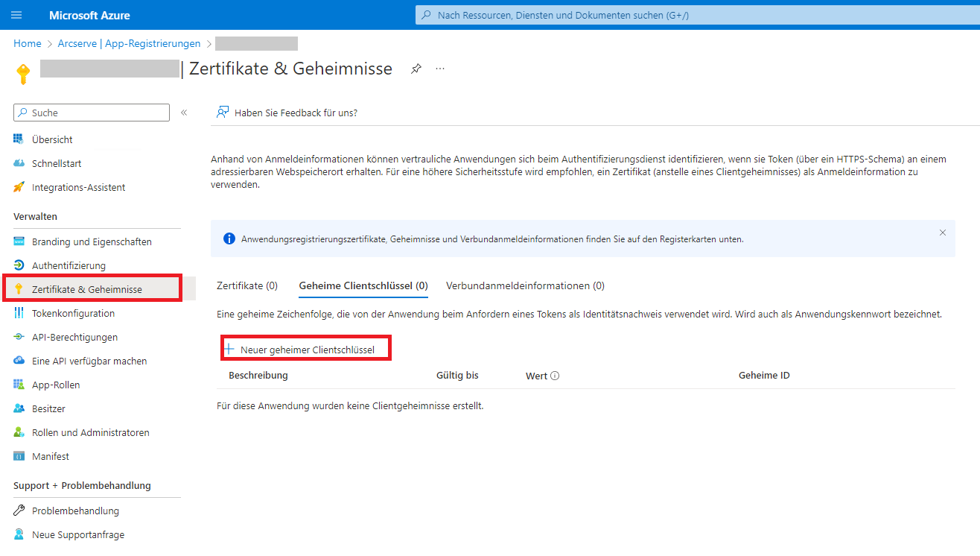The width and height of the screenshot is (980, 556).
Task: Click the Neue Supportanfrage person icon
Action: [x=19, y=534]
